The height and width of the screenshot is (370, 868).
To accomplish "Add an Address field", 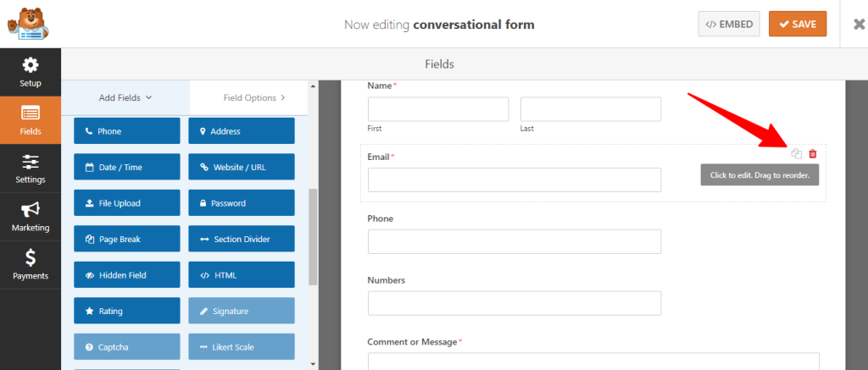I will (x=242, y=131).
